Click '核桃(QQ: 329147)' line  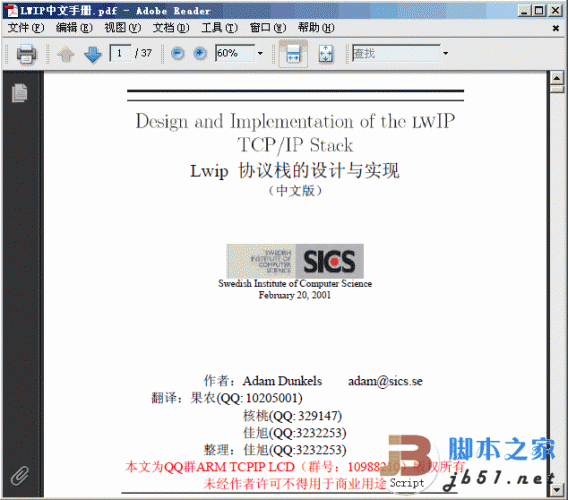[x=293, y=416]
